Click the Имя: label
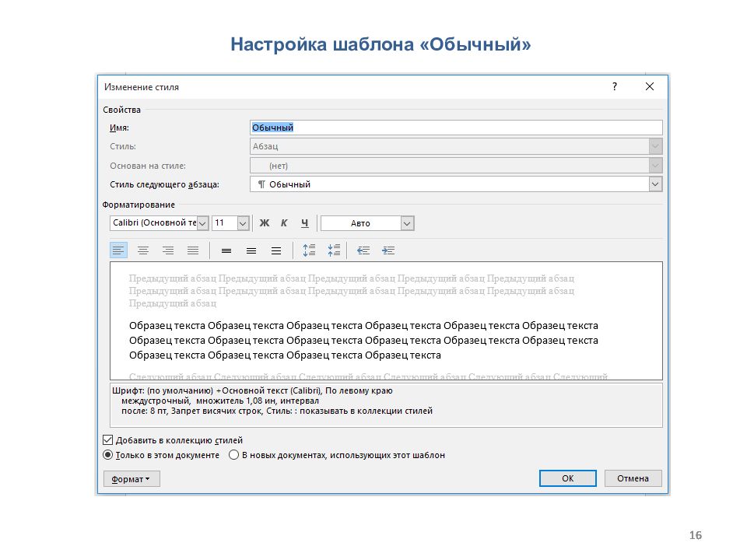The height and width of the screenshot is (560, 747). (119, 128)
